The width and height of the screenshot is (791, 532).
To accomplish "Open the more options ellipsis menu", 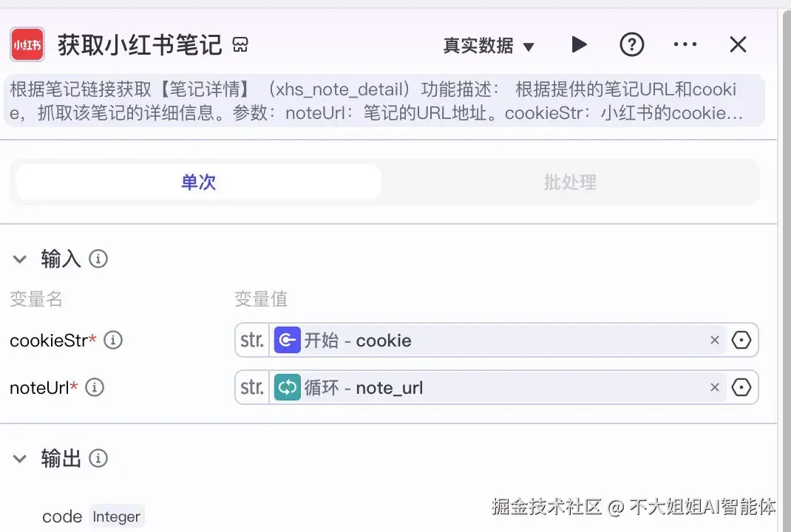I will 685,44.
